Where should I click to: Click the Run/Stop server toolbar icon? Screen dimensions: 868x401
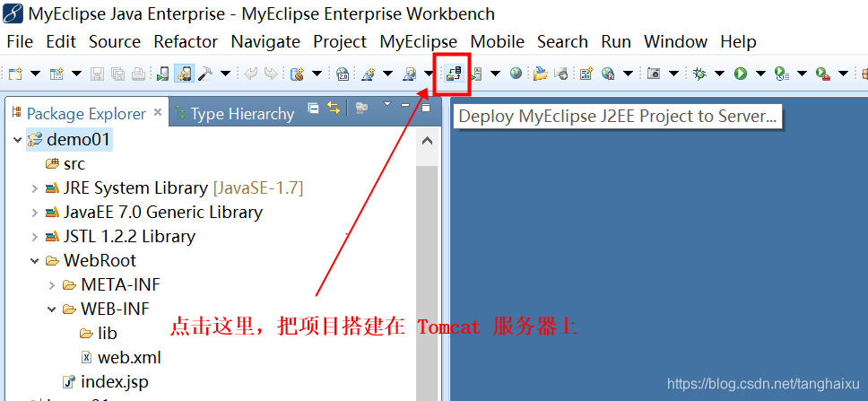pos(476,73)
